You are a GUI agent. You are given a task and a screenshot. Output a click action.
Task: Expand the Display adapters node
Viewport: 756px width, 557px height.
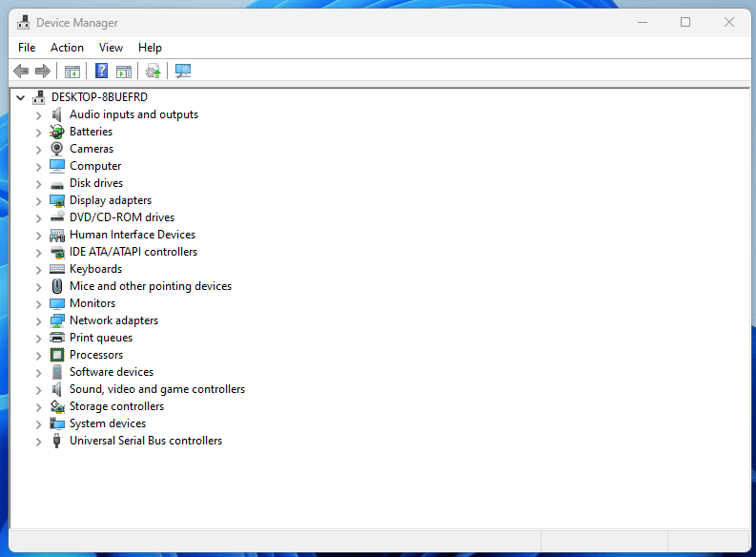tap(39, 200)
